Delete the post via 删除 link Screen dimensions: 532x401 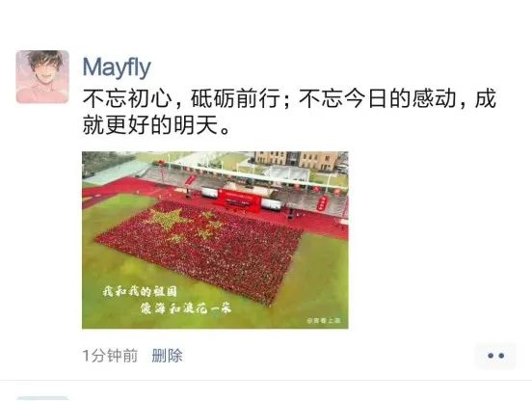click(x=167, y=356)
